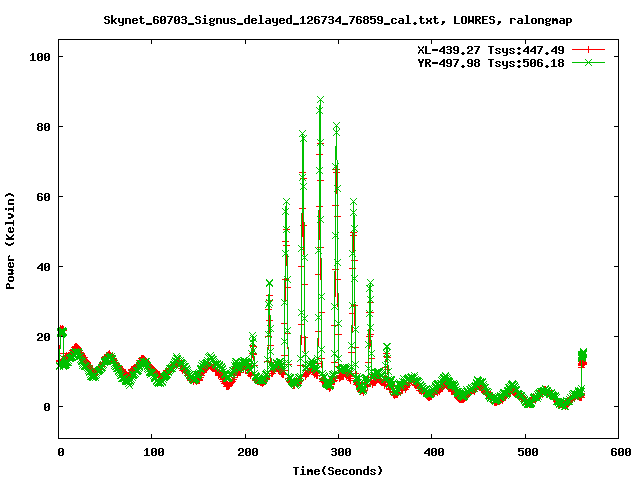Click the x-axis tick label 100
The width and height of the screenshot is (640, 480).
[x=154, y=452]
